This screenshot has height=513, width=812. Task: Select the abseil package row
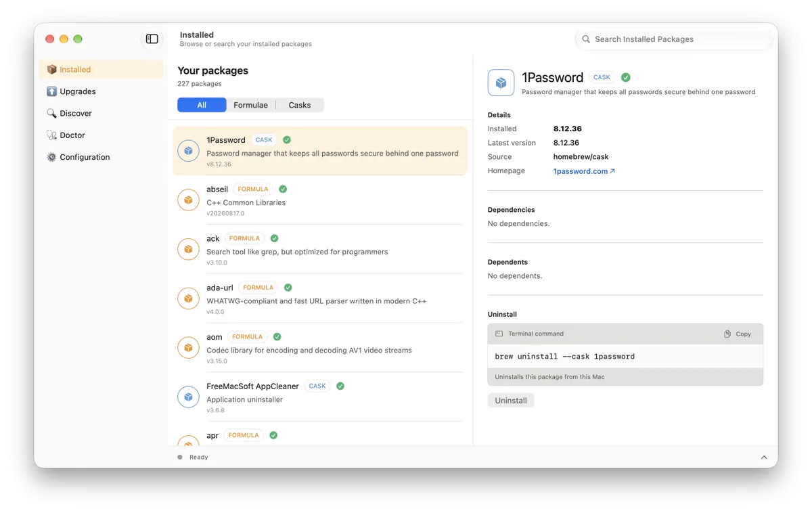point(320,200)
